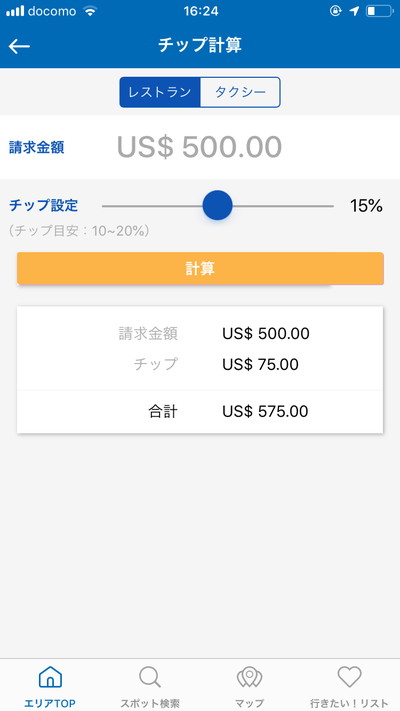Tap the チップ US$ 75.00 result

pyautogui.click(x=260, y=365)
